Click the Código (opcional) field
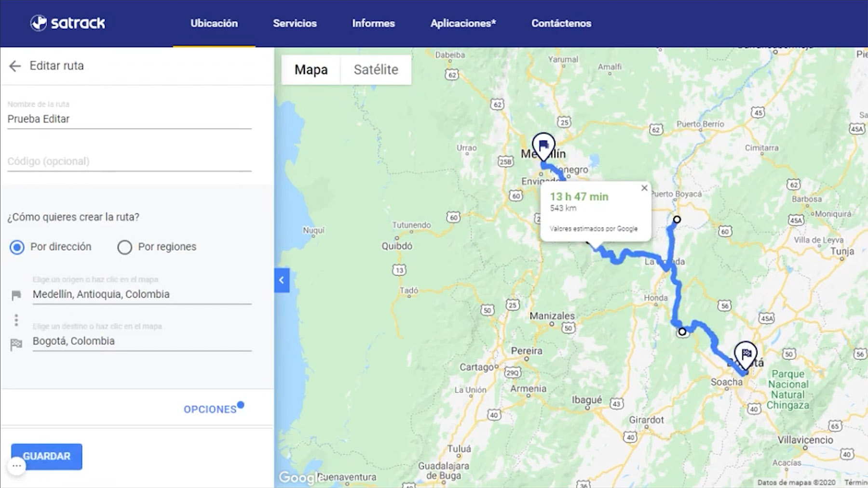This screenshot has width=868, height=488. [129, 161]
